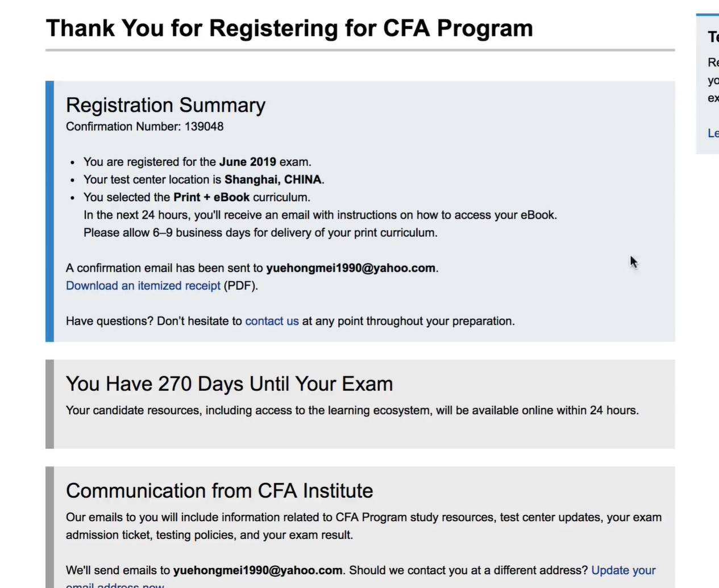Click the blue accent bar of Registration Summary

click(49, 211)
